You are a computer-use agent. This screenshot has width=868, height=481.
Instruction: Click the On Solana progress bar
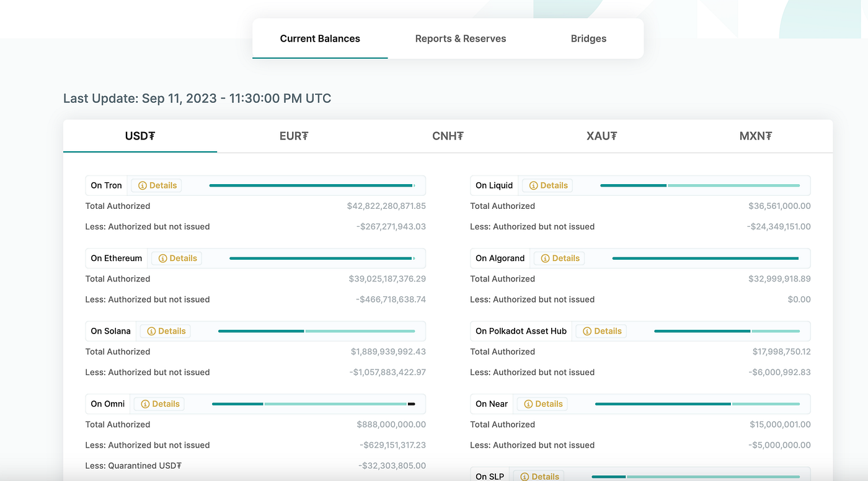point(317,331)
